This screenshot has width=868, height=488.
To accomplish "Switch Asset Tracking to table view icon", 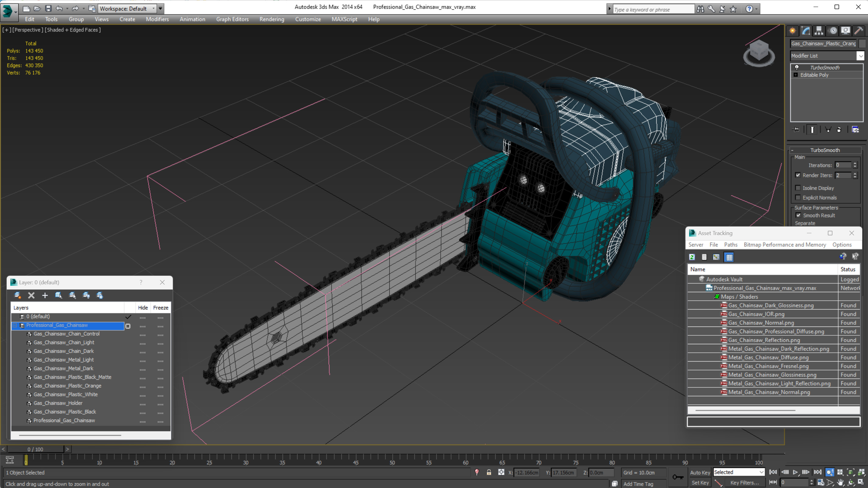I will (729, 257).
